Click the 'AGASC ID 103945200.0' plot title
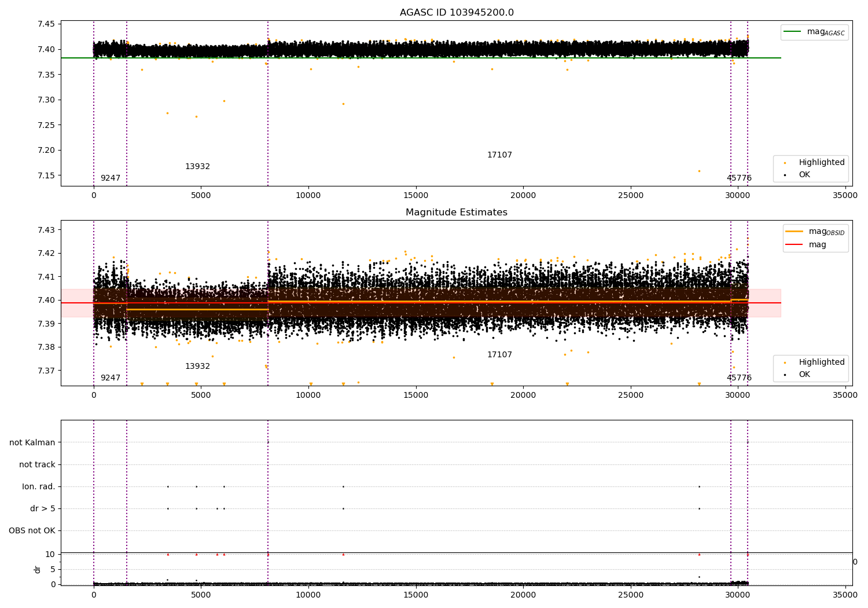Screen dimensions: 868x608 pos(457,13)
